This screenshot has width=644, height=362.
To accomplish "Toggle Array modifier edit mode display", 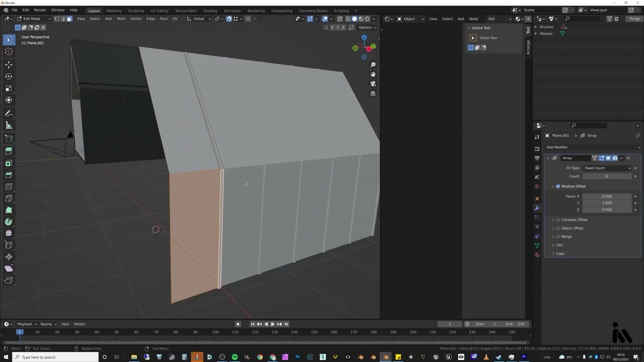I will pos(601,158).
